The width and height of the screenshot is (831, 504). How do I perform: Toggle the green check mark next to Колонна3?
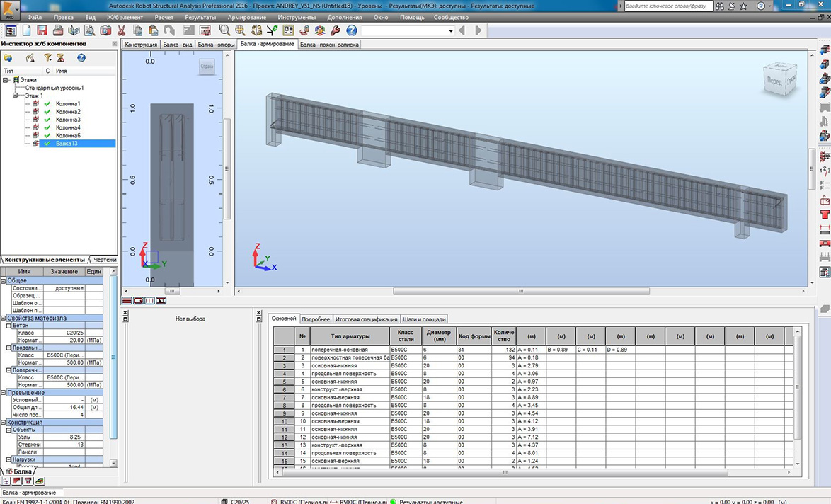pos(47,120)
